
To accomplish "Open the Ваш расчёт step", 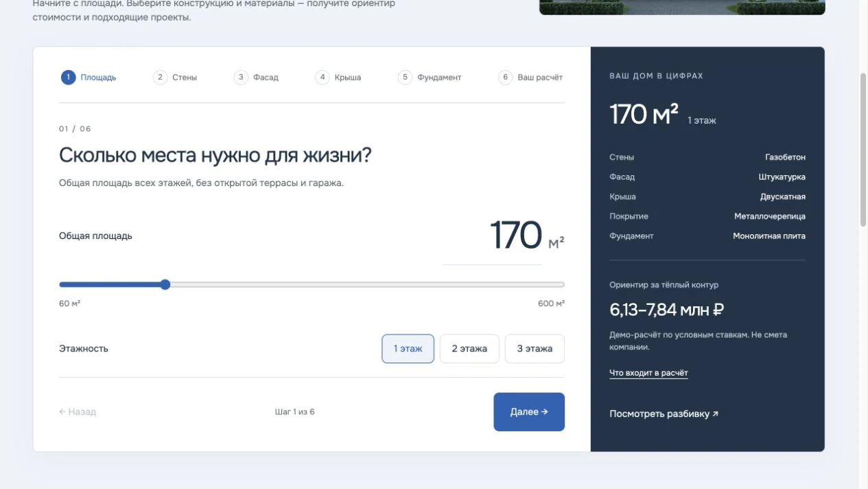I will click(x=530, y=78).
